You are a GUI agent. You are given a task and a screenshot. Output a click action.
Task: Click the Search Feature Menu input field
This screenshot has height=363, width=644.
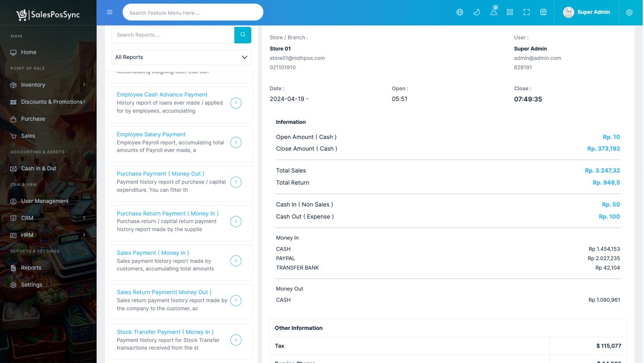click(193, 13)
